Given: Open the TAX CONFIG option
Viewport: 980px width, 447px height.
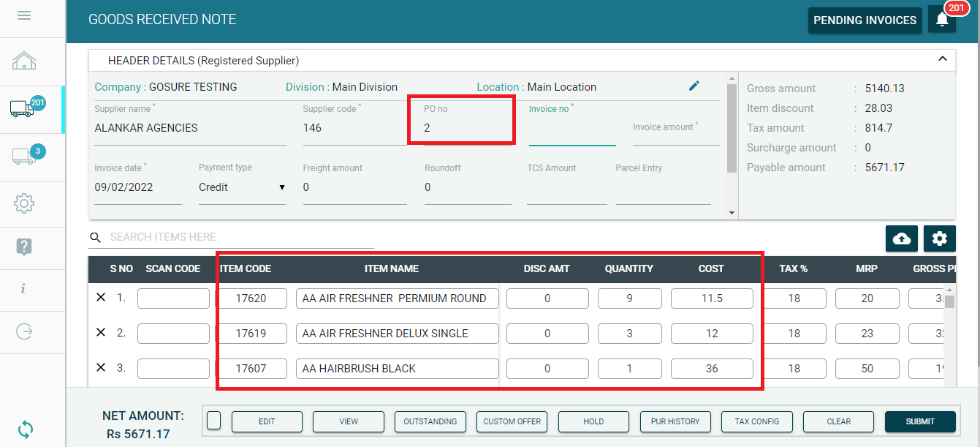Looking at the screenshot, I should click(x=758, y=421).
